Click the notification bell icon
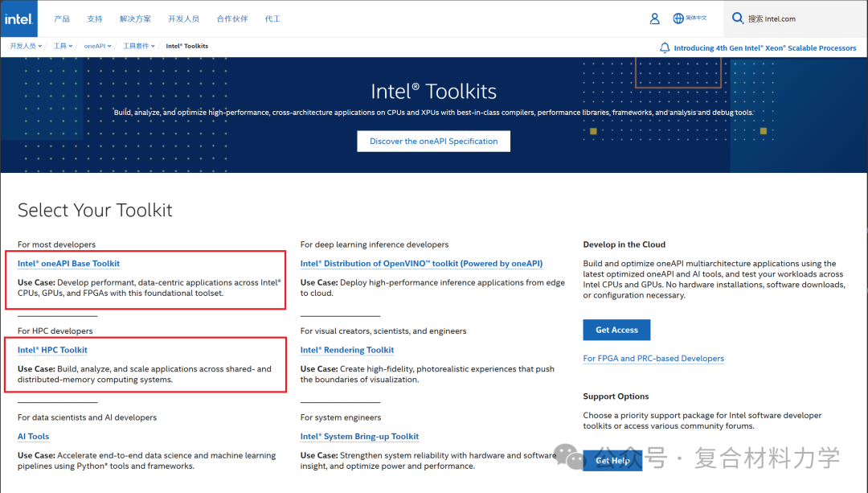 tap(665, 48)
